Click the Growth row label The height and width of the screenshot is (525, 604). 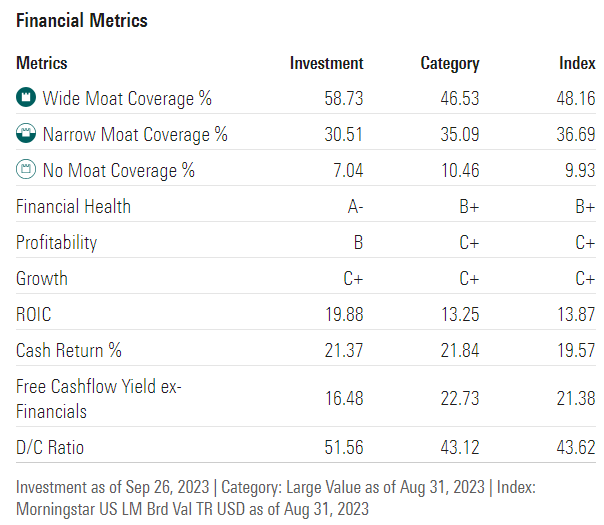[x=42, y=278]
